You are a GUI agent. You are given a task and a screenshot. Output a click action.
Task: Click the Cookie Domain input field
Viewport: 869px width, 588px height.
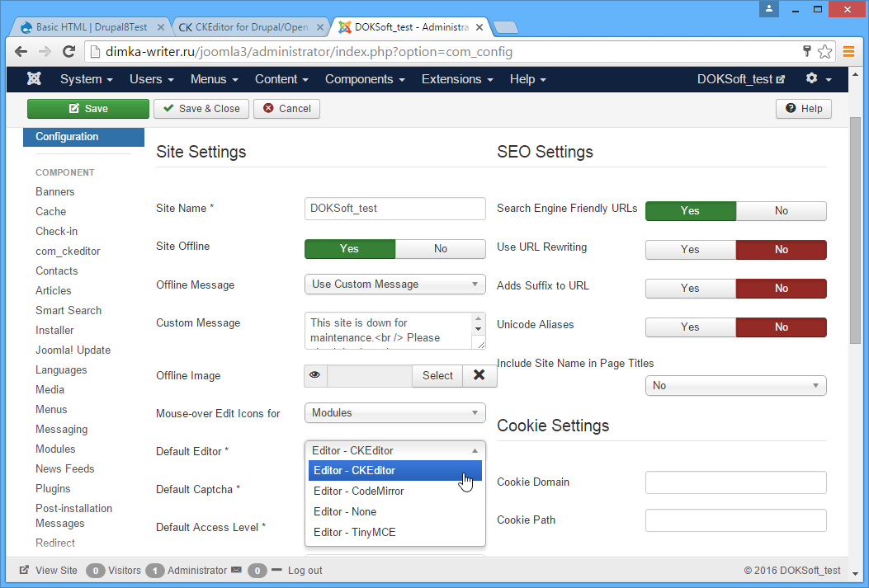click(735, 482)
